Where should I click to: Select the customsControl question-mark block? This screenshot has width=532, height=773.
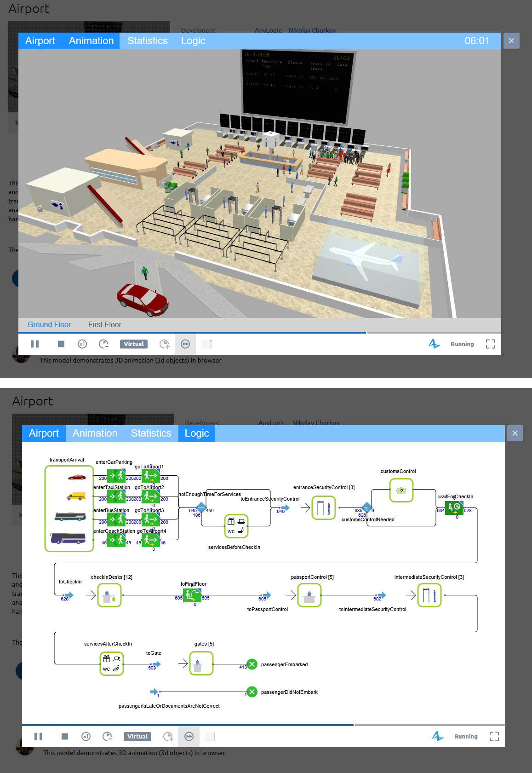pyautogui.click(x=401, y=490)
